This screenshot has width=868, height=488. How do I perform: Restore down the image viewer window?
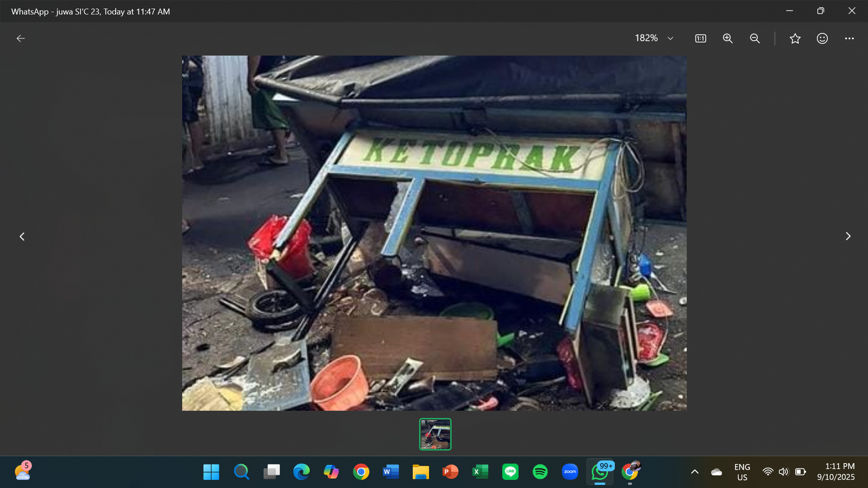pyautogui.click(x=821, y=11)
